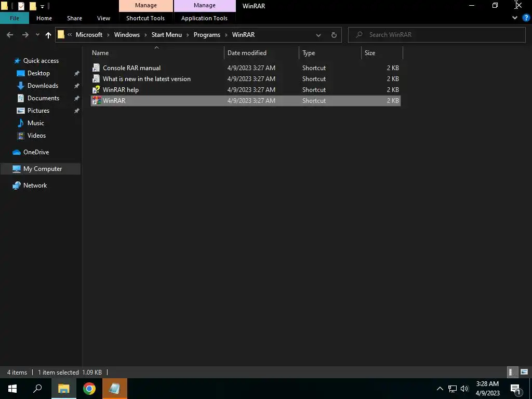532x399 pixels.
Task: Sort by the Date modified column
Action: pos(247,53)
